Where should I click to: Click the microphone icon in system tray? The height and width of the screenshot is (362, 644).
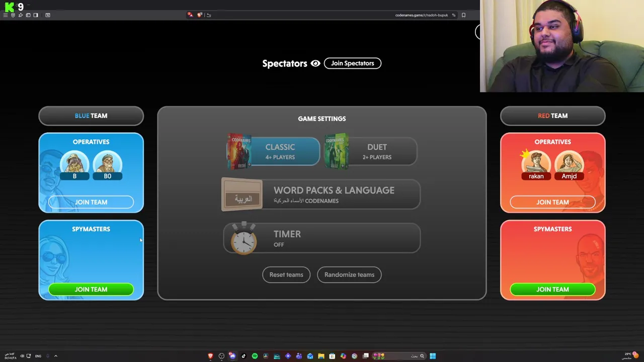[x=48, y=356]
